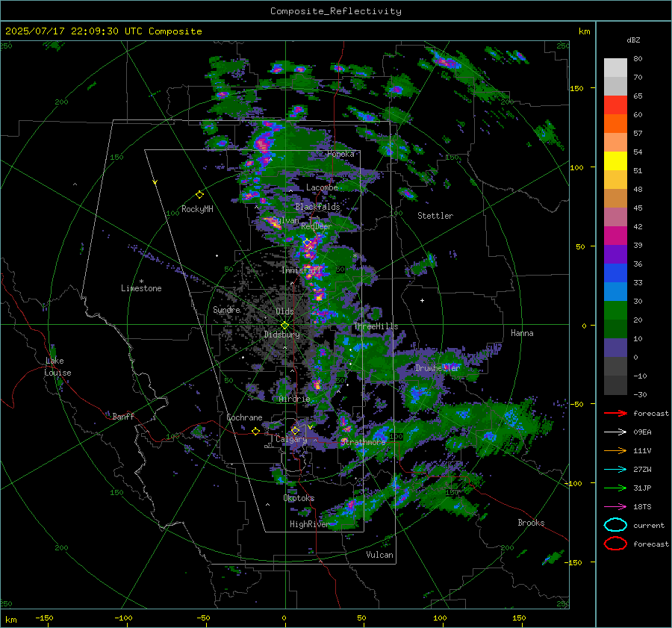Pick the magenta 18TS arrow in legend
The image size is (672, 628).
click(615, 507)
